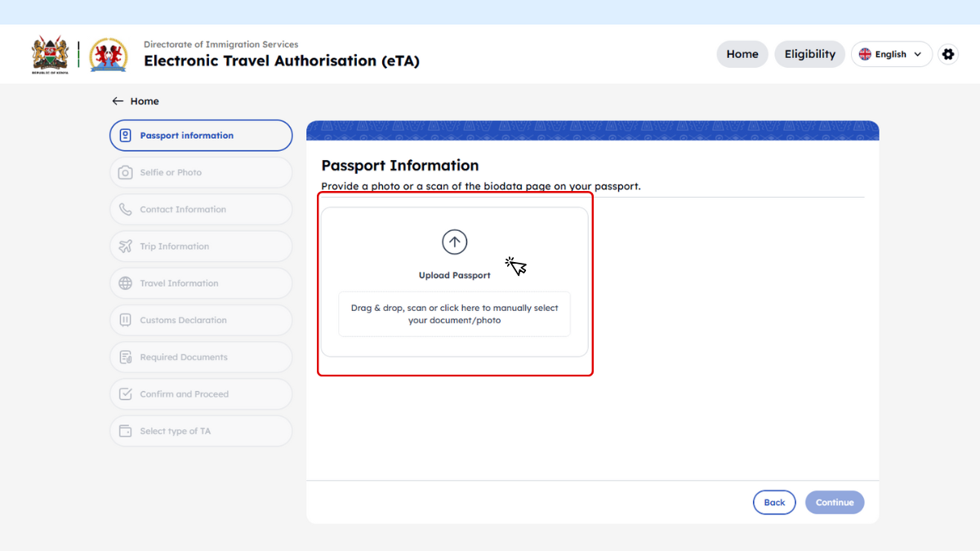
Task: Expand the English language dropdown
Action: (917, 55)
